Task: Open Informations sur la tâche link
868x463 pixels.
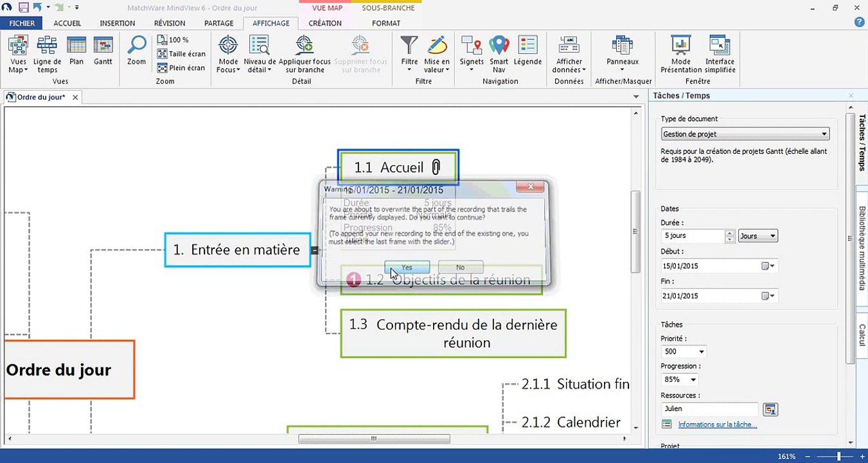Action: point(717,425)
